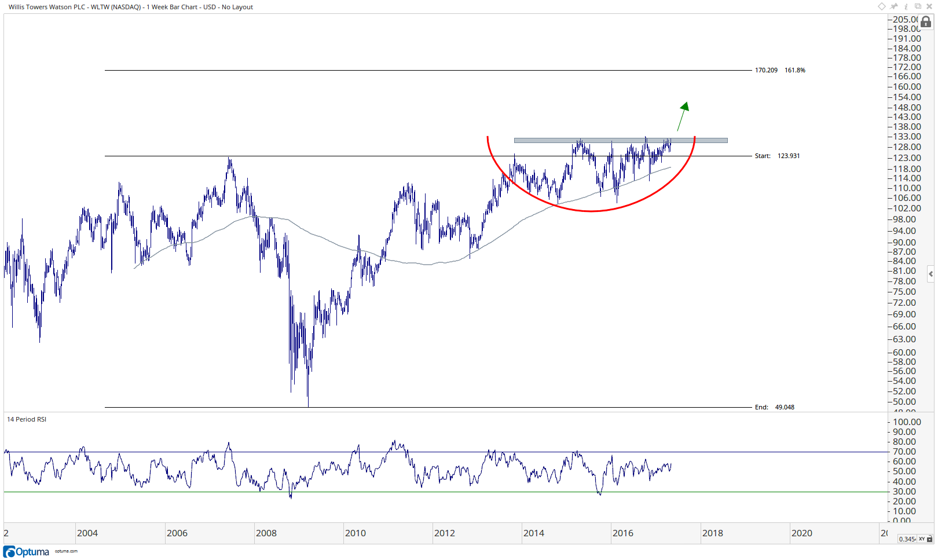
Task: Click the 98.00 price scale label
Action: click(x=904, y=219)
